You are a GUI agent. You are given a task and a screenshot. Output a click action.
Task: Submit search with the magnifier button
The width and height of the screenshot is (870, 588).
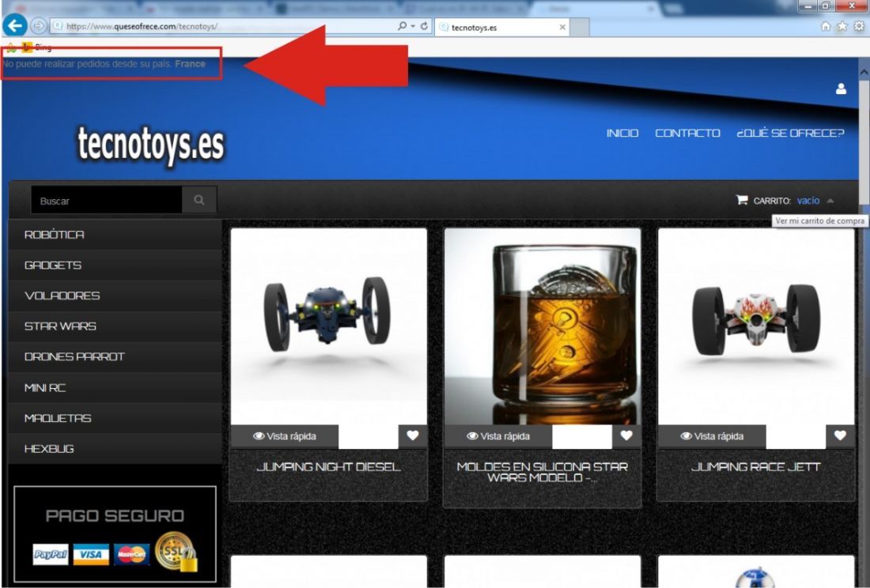(x=199, y=200)
